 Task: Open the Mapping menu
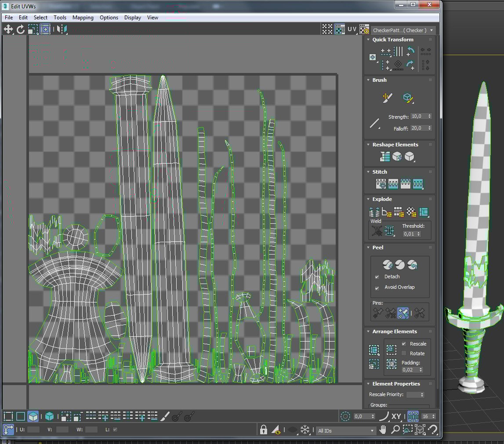coord(83,17)
